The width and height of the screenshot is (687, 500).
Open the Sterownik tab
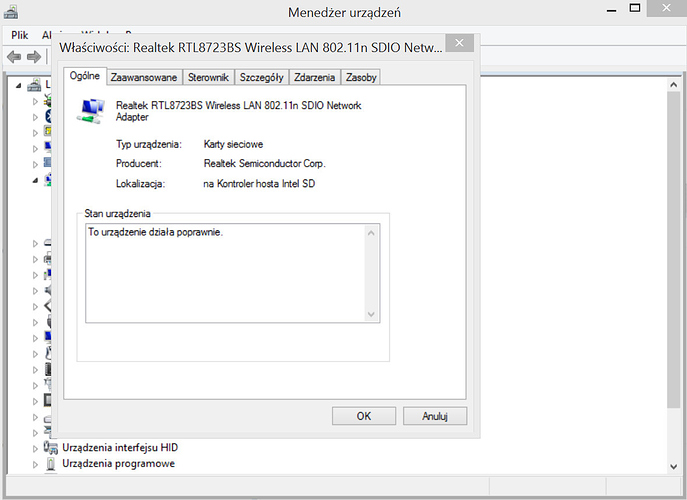click(x=208, y=77)
